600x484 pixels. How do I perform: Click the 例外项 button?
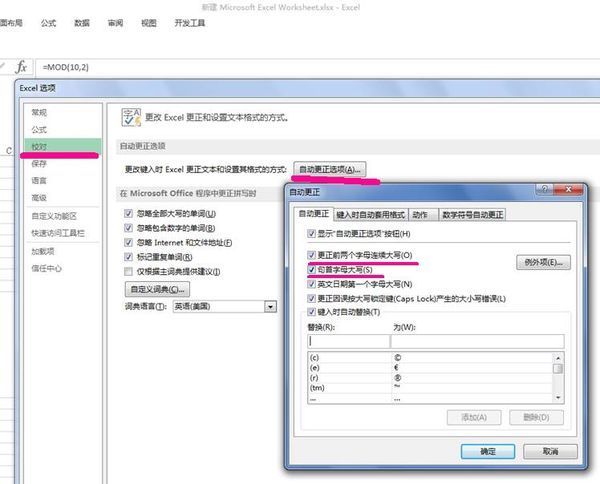(x=541, y=263)
